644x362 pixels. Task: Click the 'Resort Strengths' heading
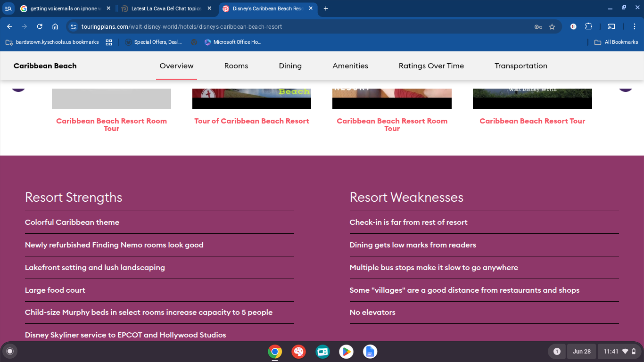pos(74,197)
